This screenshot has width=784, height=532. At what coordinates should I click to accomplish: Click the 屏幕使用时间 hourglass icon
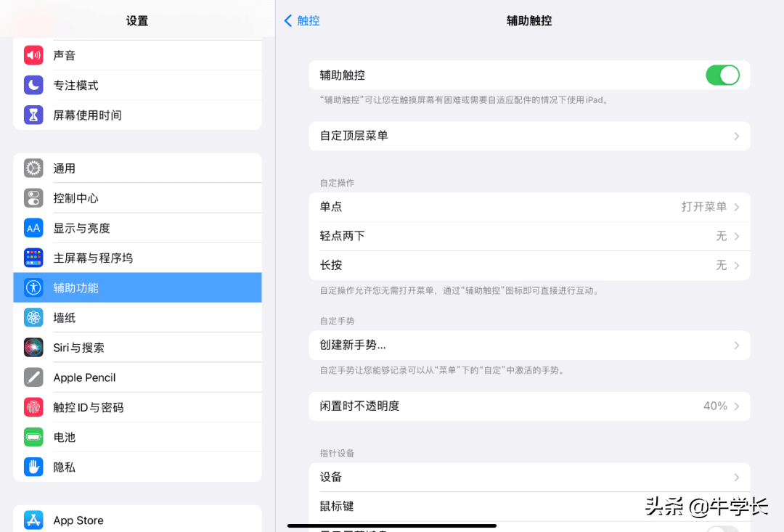click(x=33, y=115)
